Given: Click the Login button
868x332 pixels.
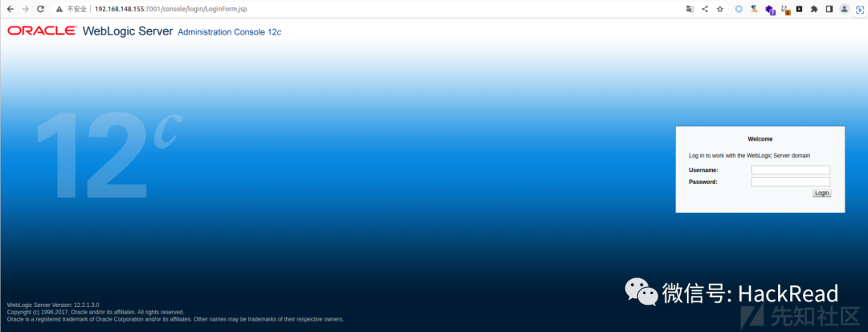Looking at the screenshot, I should pos(821,193).
